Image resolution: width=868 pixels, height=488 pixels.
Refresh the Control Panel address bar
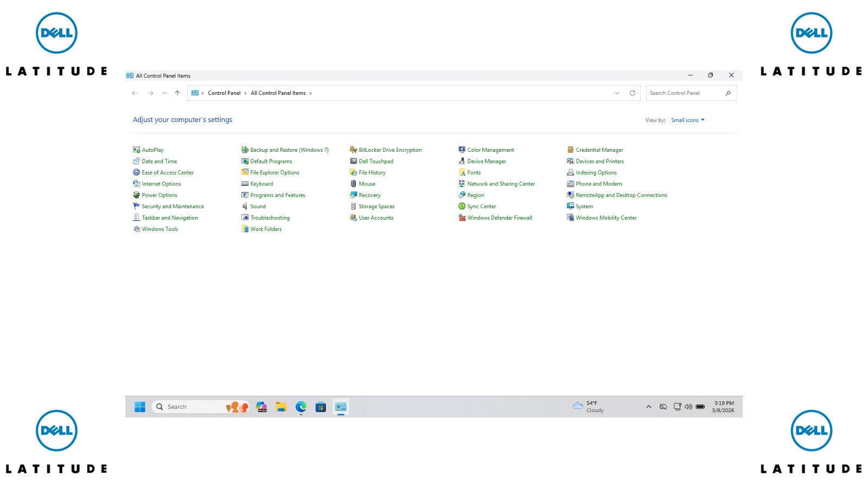632,93
